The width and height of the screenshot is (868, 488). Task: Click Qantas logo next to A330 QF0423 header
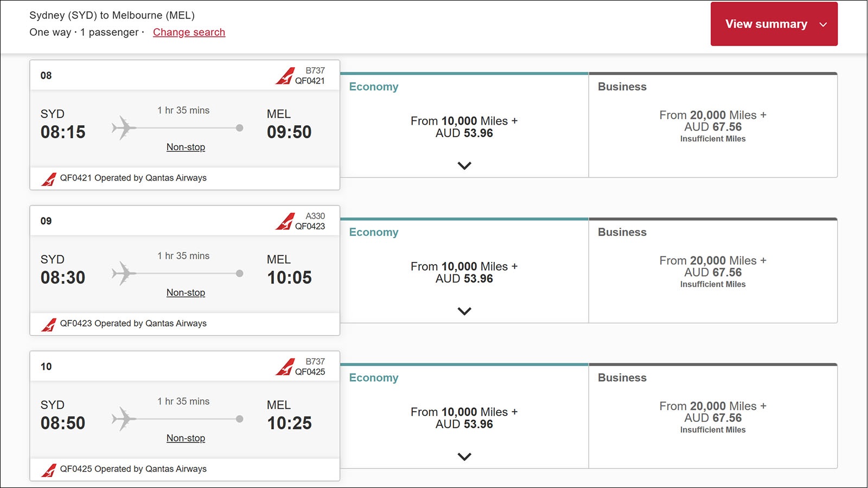click(284, 221)
